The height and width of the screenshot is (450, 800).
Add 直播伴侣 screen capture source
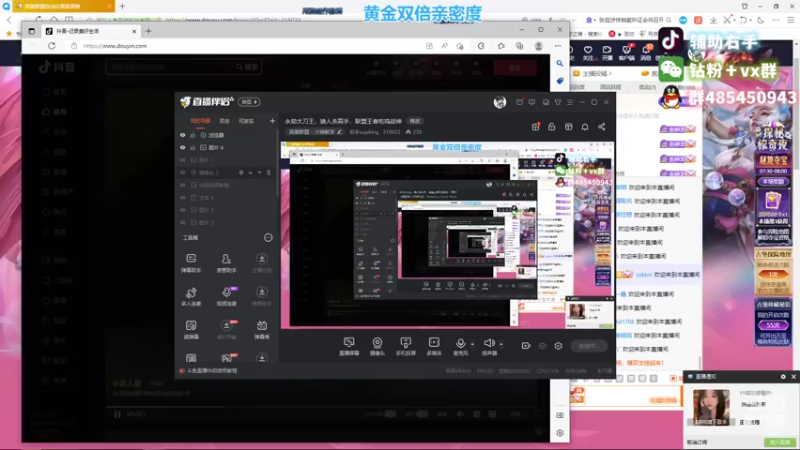point(349,346)
